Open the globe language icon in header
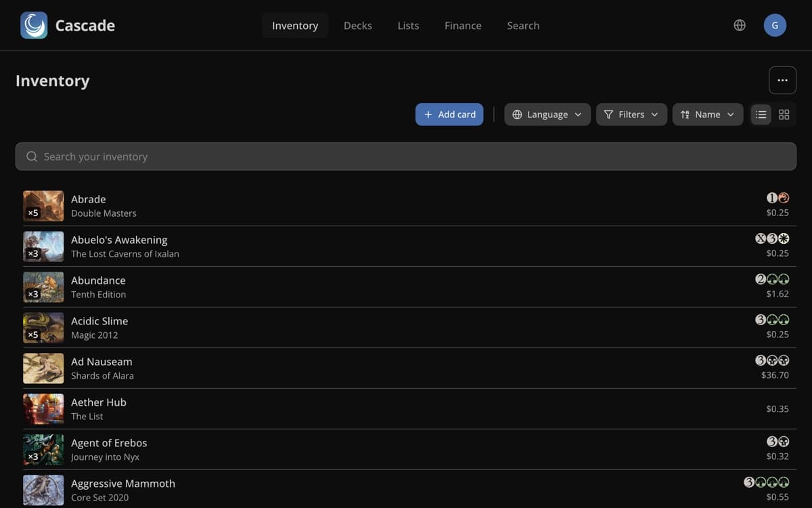 (x=740, y=26)
